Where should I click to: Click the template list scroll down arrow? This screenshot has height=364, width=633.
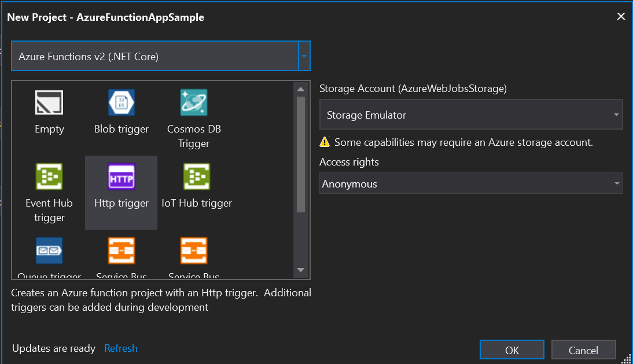coord(300,270)
